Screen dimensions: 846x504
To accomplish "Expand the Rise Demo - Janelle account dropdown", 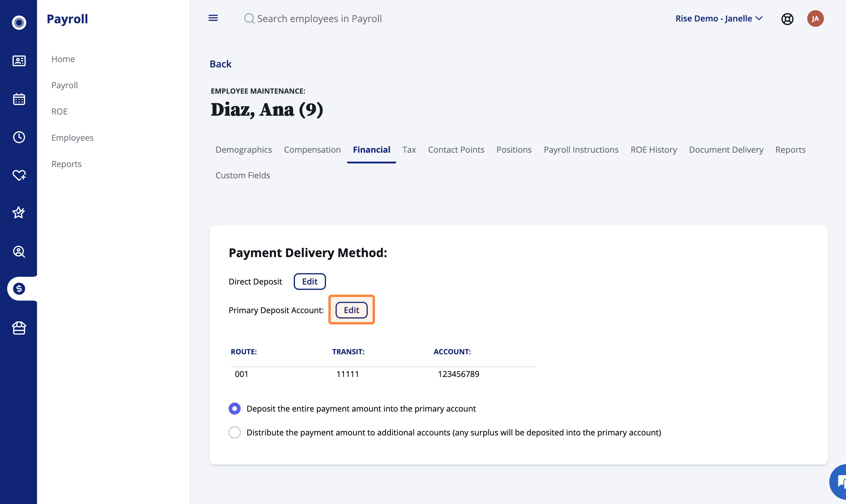I will click(719, 19).
